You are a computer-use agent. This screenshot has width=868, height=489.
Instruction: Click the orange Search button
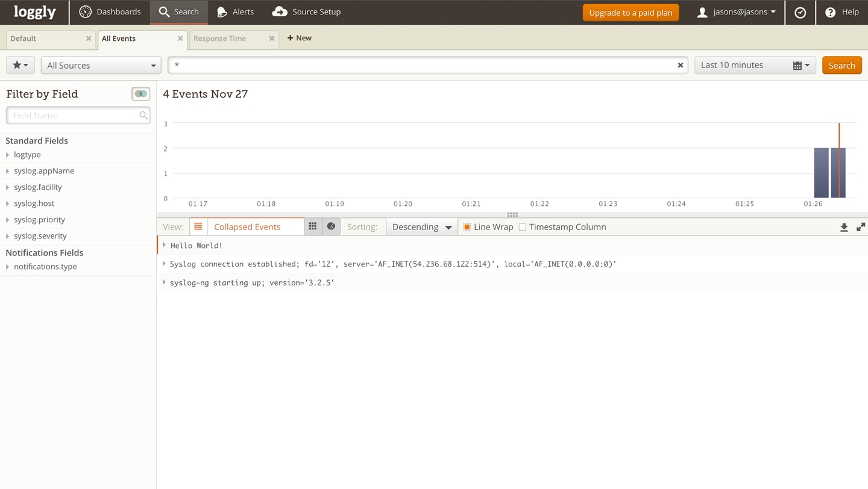click(x=841, y=65)
